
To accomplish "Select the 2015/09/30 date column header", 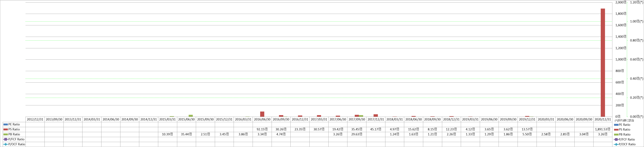I will pyautogui.click(x=205, y=119).
